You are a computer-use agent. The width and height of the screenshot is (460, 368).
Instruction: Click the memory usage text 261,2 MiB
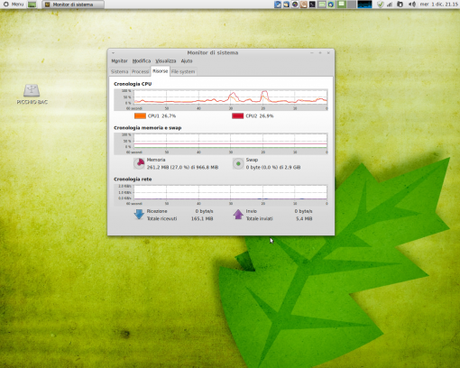coord(182,167)
